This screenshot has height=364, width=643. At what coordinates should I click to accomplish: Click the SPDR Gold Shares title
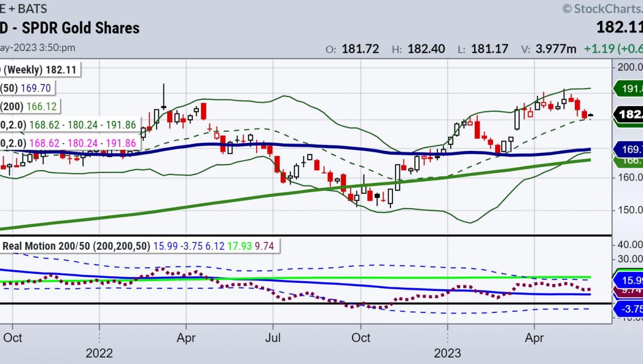pyautogui.click(x=80, y=28)
